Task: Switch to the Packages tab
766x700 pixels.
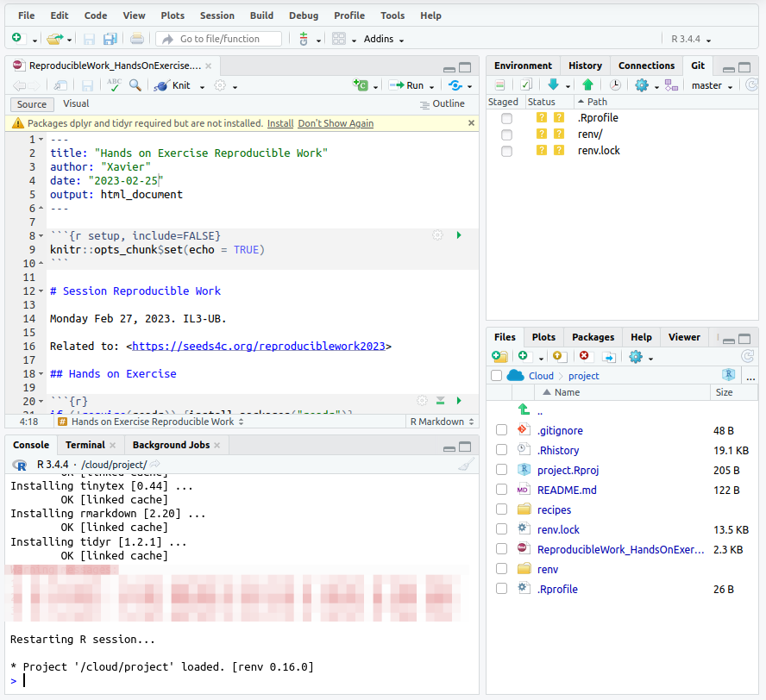Action: coord(593,337)
